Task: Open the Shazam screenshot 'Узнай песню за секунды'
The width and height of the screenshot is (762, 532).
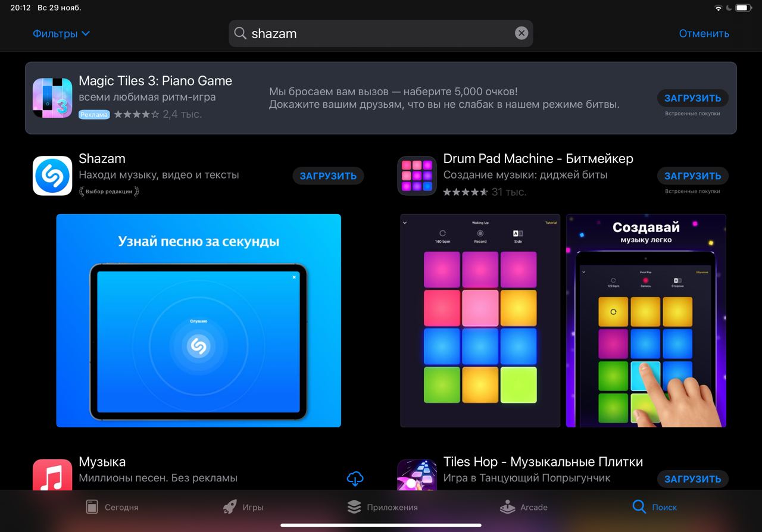Action: (x=199, y=321)
